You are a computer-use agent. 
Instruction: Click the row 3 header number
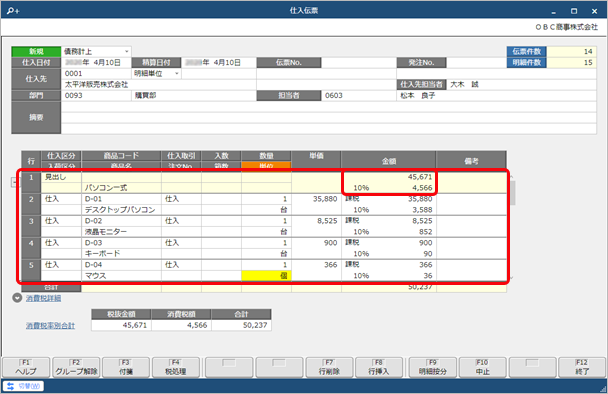pos(31,226)
